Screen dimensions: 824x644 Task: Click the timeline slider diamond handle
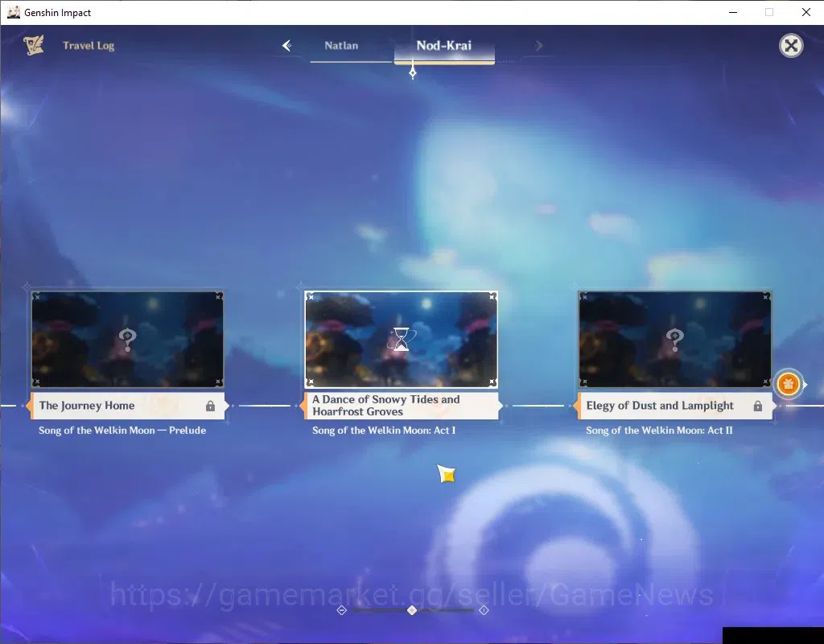tap(412, 610)
